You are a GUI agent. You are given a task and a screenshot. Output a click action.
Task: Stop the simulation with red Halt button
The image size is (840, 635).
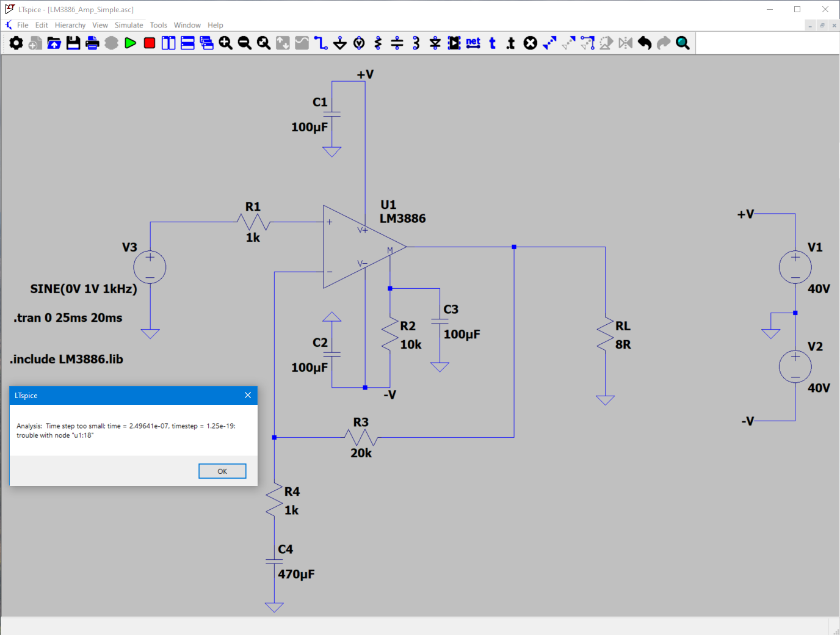point(150,43)
